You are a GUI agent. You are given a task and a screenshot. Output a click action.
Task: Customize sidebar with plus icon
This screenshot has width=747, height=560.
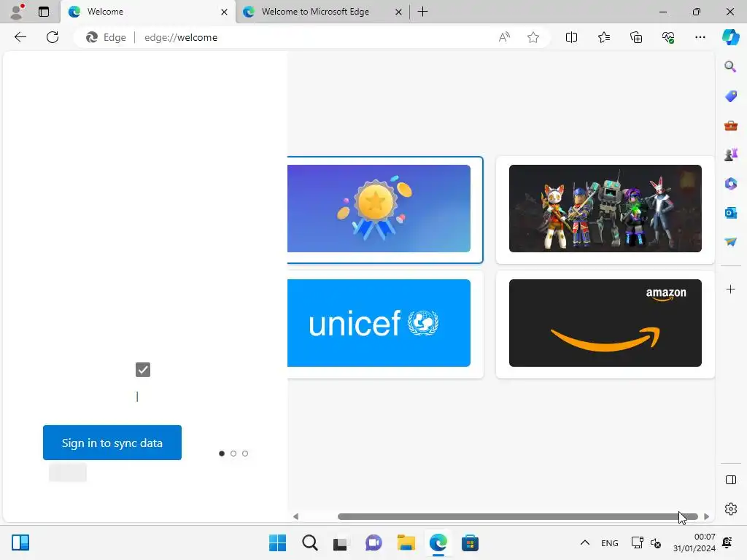coord(730,289)
